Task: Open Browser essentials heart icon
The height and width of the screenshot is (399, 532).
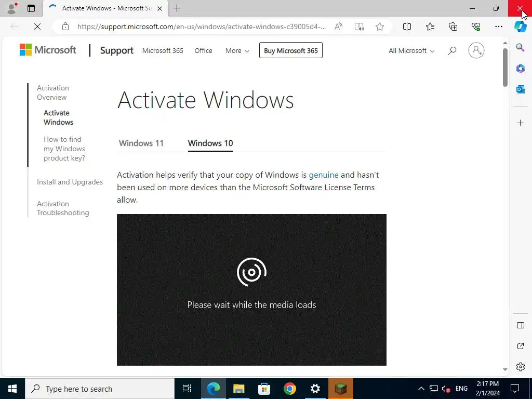Action: tap(476, 26)
